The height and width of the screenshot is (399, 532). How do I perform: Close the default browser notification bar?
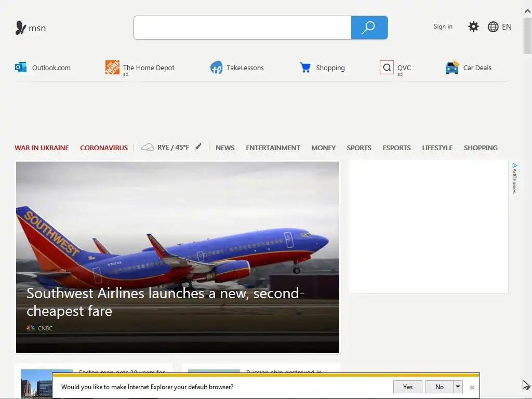coord(472,387)
